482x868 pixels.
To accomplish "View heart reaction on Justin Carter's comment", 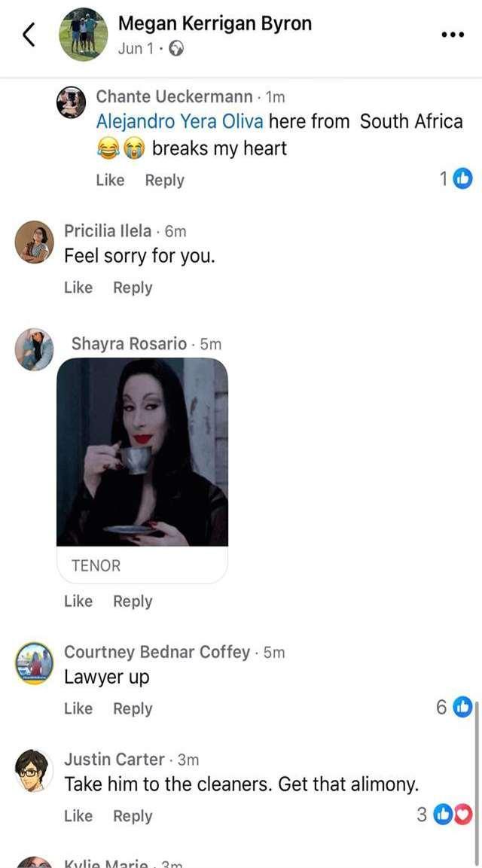I will coord(465,815).
